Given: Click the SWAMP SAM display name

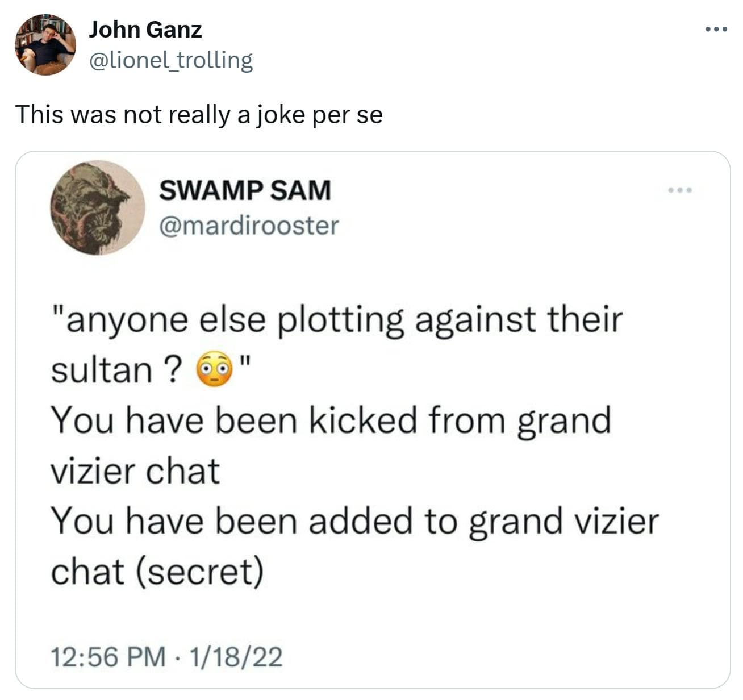Looking at the screenshot, I should (x=244, y=190).
